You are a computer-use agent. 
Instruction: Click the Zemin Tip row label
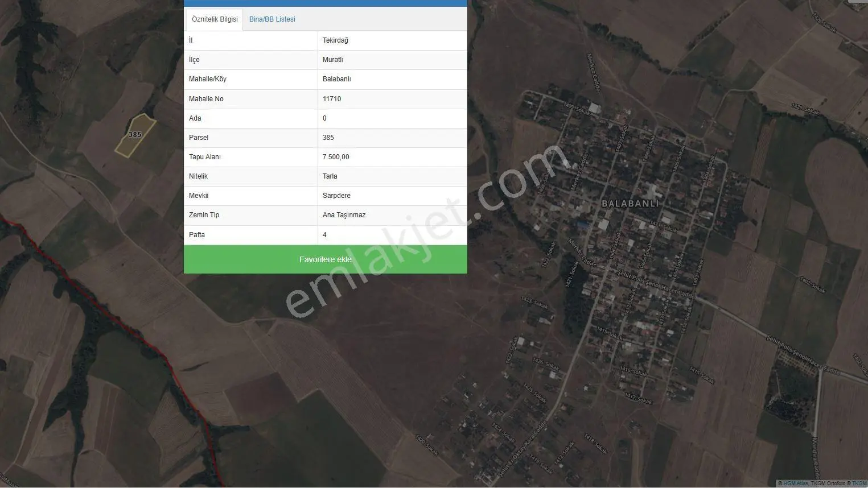204,215
